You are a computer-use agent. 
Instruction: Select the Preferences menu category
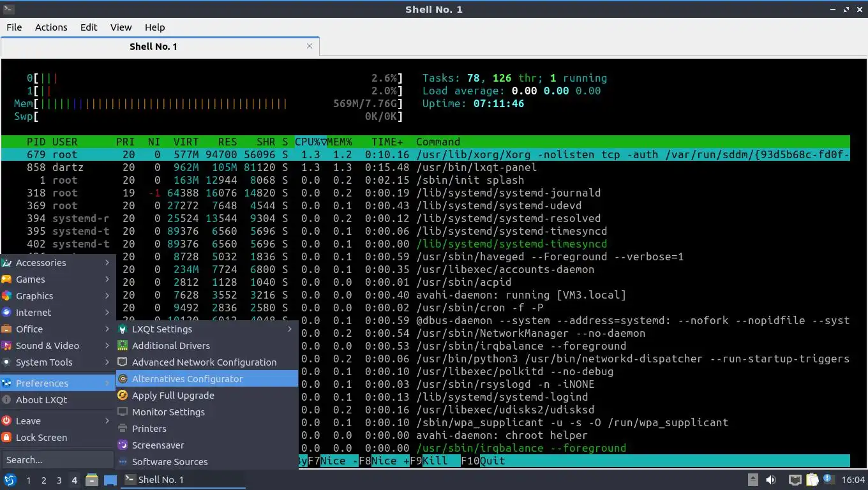click(57, 383)
